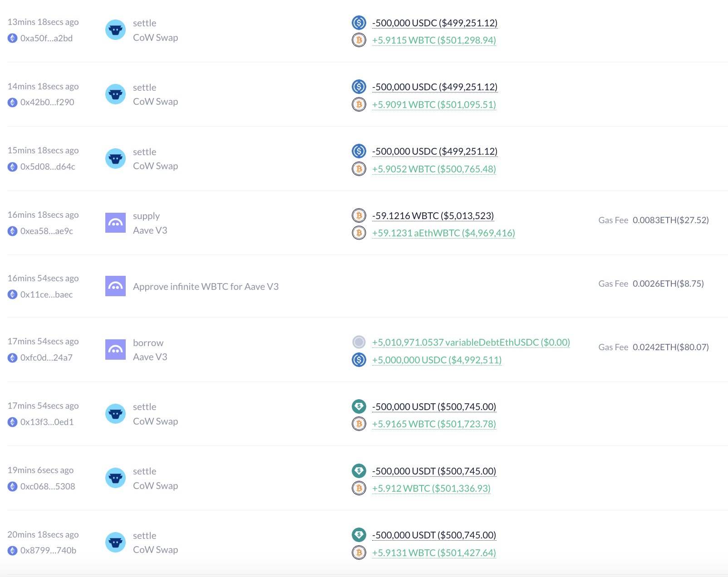Click CoW Swap logo in the 0x13f3...0ed1 row
This screenshot has height=577, width=728.
coord(115,414)
